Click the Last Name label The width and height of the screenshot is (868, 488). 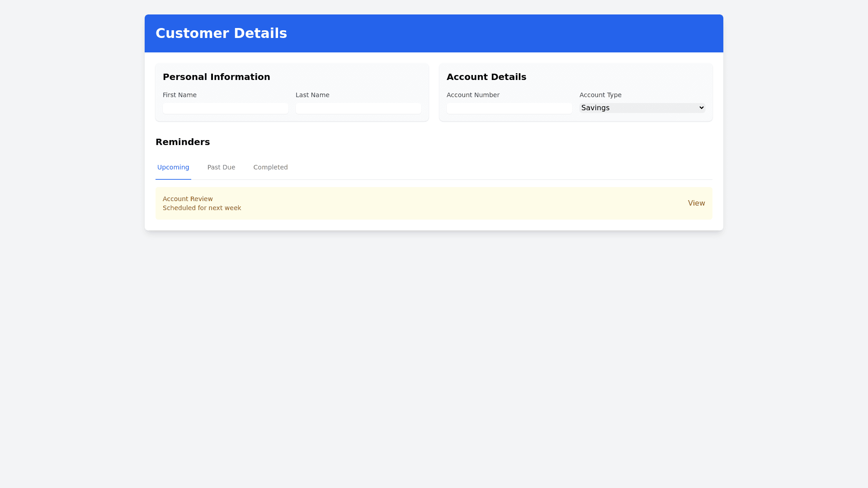pyautogui.click(x=312, y=95)
